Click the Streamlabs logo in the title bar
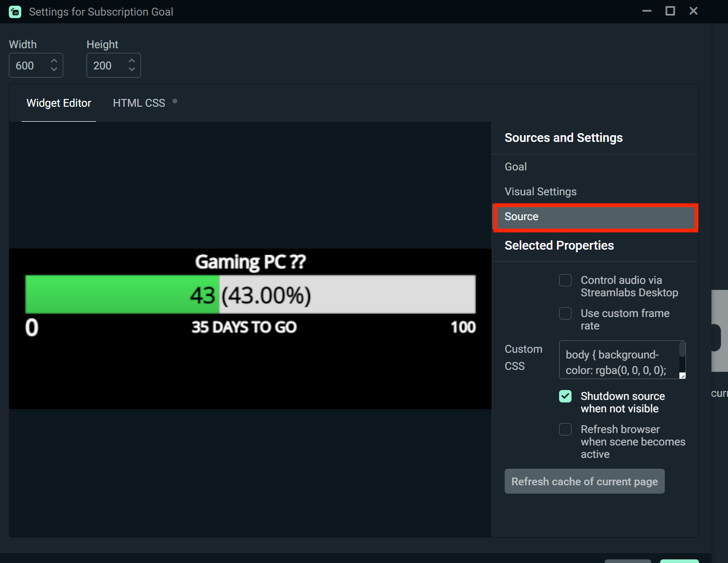Viewport: 728px width, 563px height. (x=15, y=11)
